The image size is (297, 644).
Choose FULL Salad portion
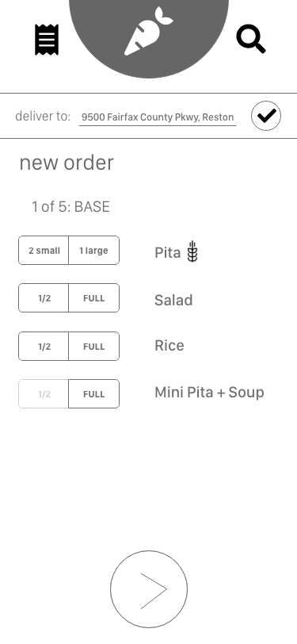[x=94, y=297]
